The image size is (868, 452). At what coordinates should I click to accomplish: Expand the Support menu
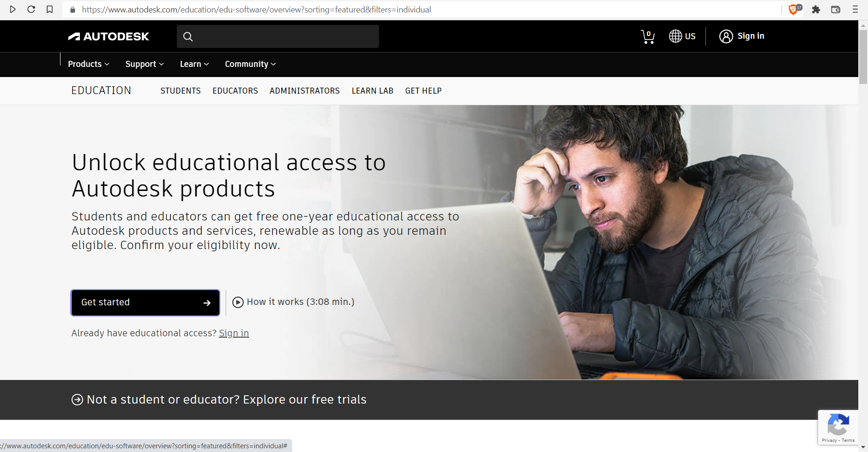145,64
